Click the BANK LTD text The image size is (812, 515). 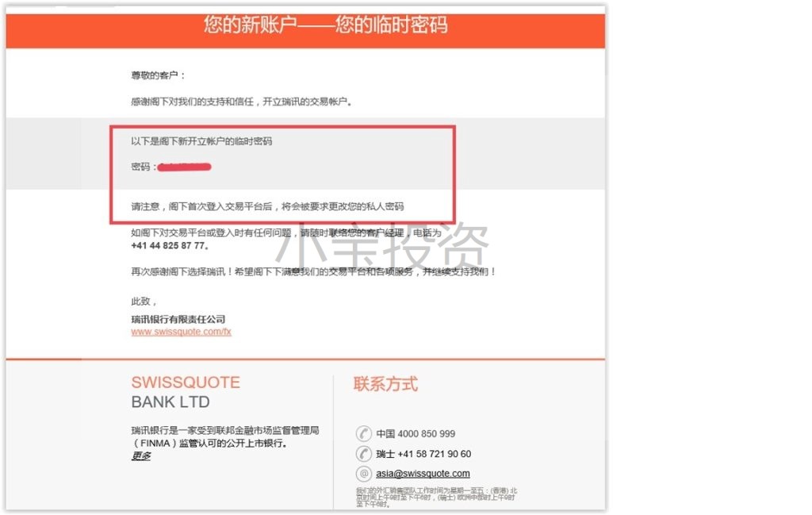point(170,402)
